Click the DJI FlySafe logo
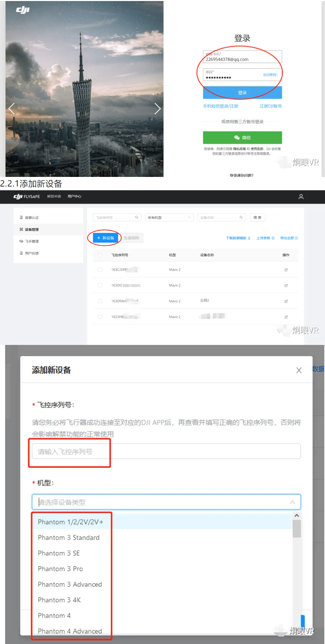Screen dimensions: 325x644 click(27, 197)
